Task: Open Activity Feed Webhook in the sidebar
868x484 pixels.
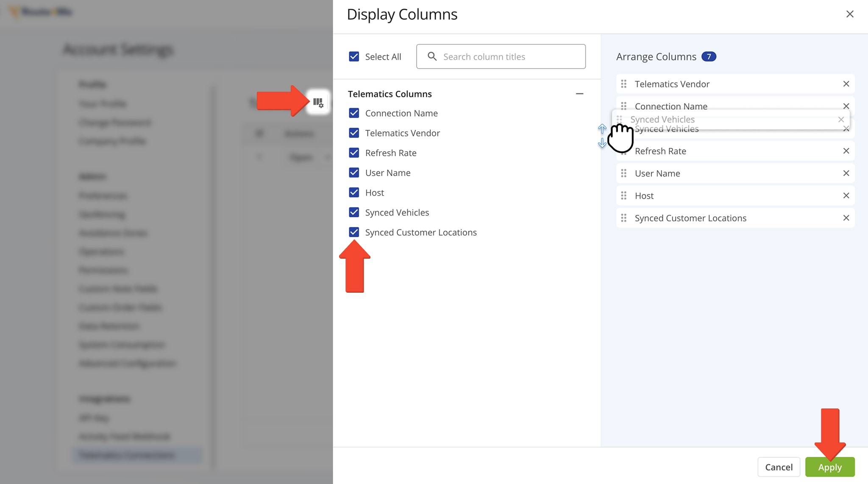Action: (x=124, y=436)
